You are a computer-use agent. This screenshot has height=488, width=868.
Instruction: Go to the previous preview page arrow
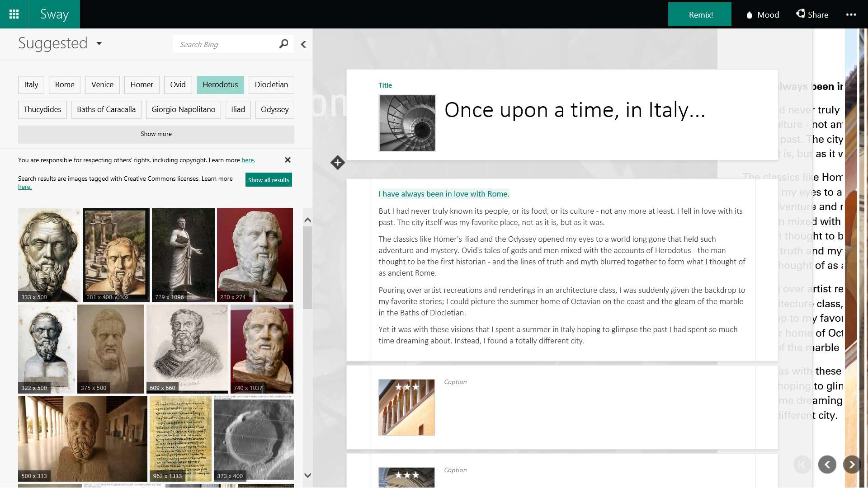827,465
